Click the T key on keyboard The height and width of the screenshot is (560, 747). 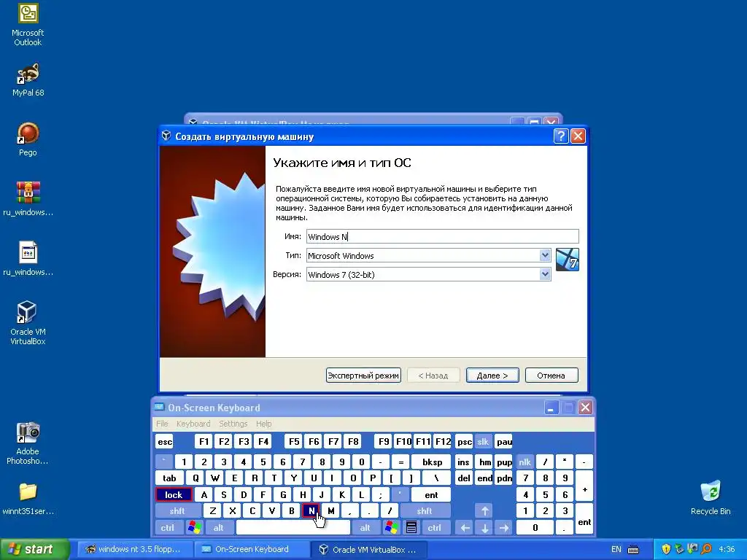point(274,478)
